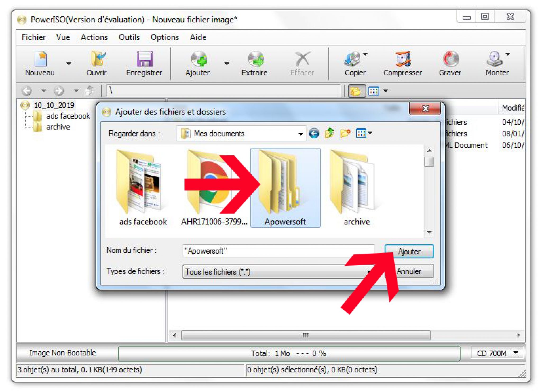Click the dialog's go-back blue arrow icon

click(314, 134)
